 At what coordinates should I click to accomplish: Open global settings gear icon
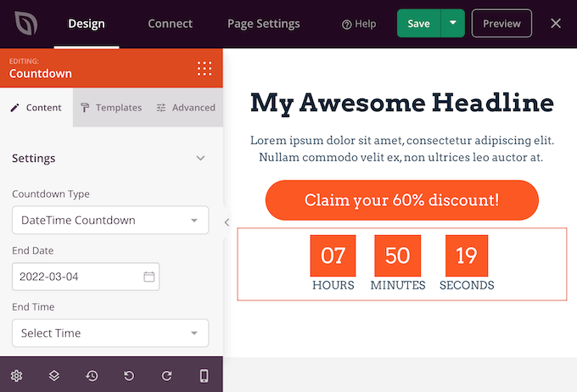point(16,375)
